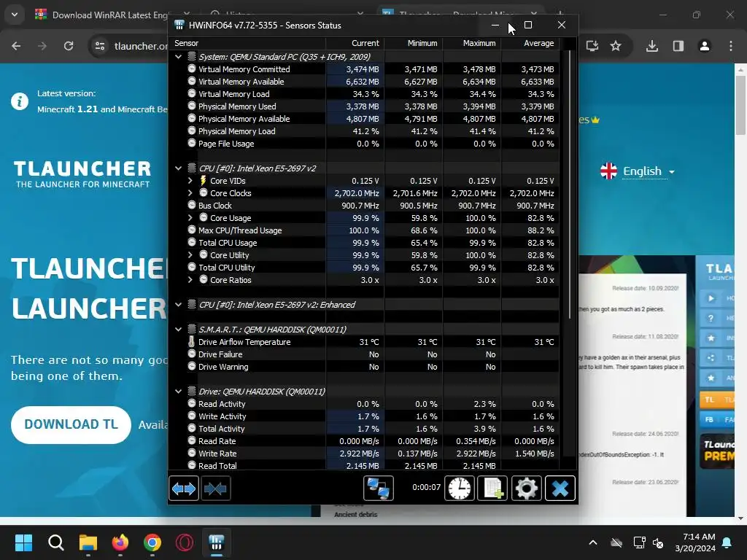Click Chrome install app icon
747x560 pixels.
tap(592, 46)
